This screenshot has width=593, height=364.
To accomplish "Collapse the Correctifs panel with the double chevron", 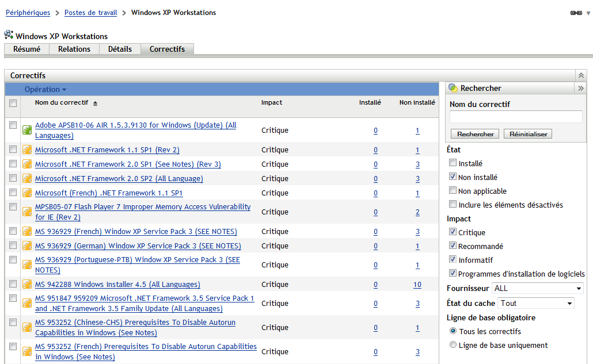I will click(x=581, y=75).
